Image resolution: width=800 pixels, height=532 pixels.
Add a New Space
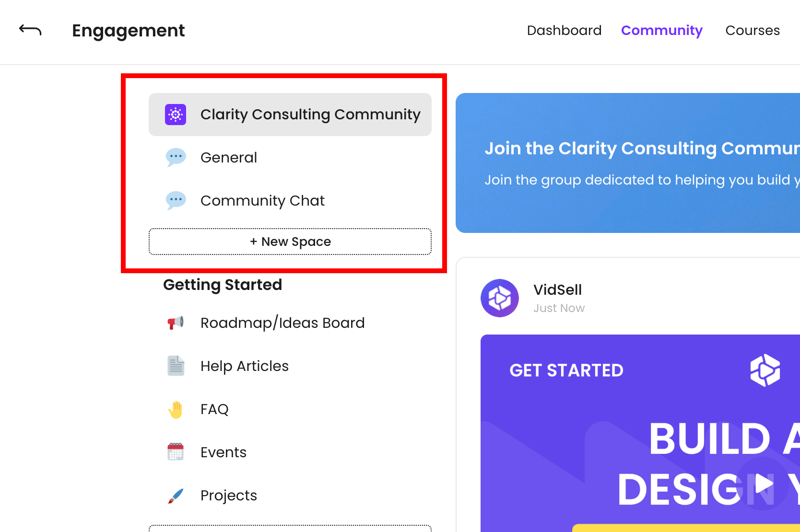[x=290, y=242]
